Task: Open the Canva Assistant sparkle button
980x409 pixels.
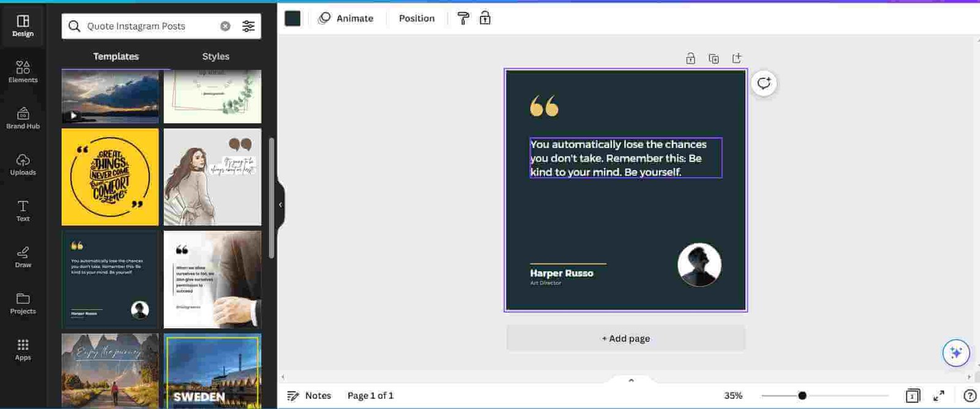Action: coord(956,353)
